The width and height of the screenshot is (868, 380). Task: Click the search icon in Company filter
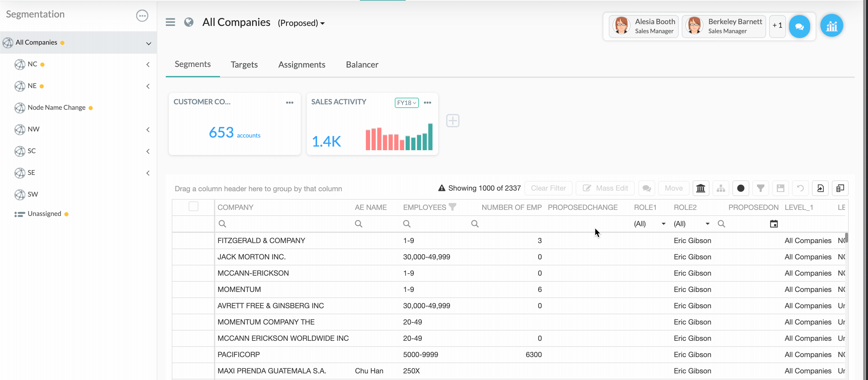click(x=222, y=223)
